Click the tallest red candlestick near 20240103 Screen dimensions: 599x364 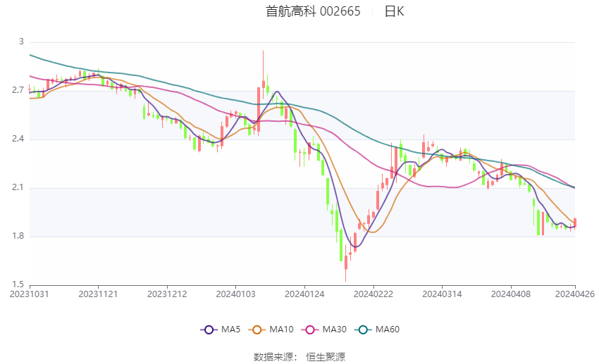(x=259, y=110)
